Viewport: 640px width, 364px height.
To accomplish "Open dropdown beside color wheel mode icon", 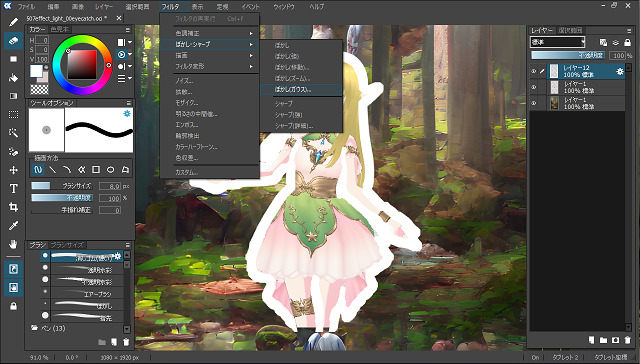I will [x=130, y=54].
